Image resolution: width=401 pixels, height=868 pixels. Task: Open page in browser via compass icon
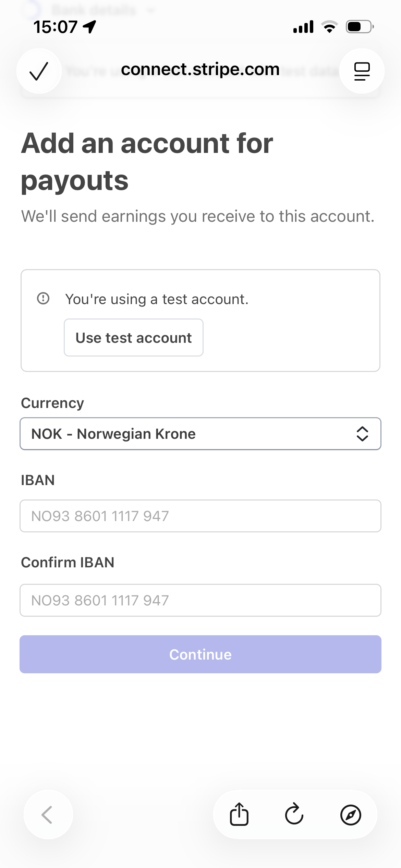[x=350, y=815]
